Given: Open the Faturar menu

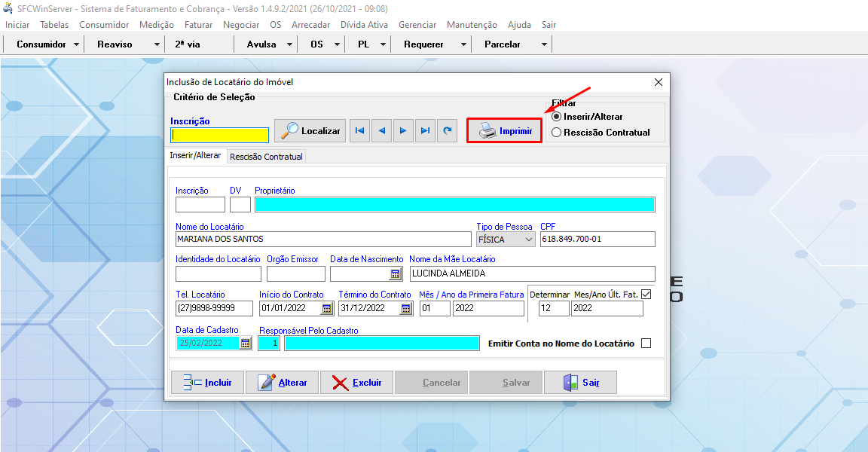Looking at the screenshot, I should [198, 25].
